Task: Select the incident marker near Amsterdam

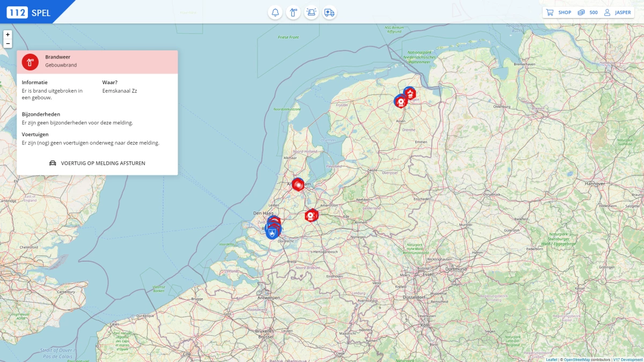Action: (298, 183)
